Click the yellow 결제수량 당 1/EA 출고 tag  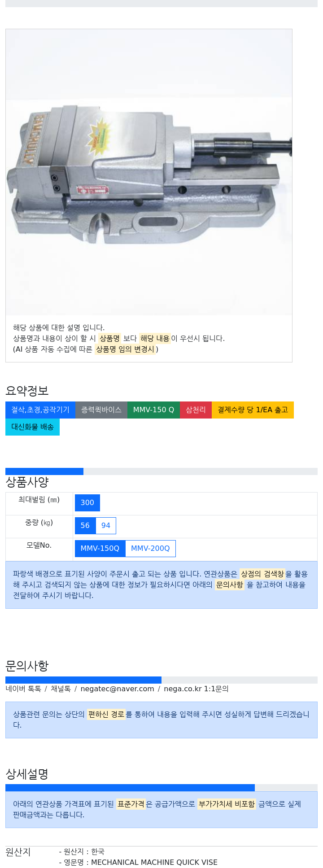(253, 410)
